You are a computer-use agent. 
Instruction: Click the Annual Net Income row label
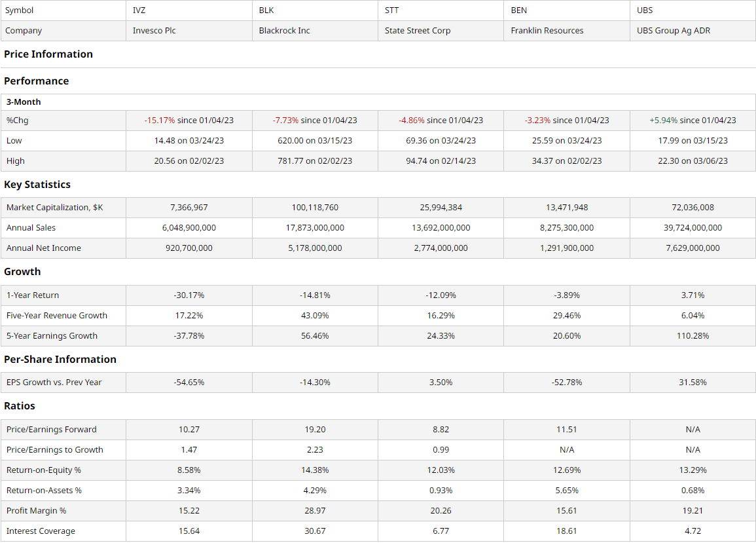point(39,248)
